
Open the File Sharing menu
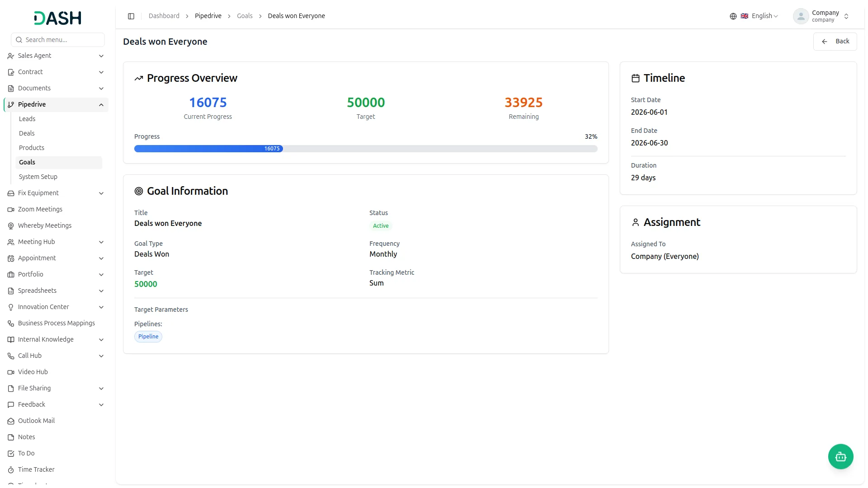pyautogui.click(x=56, y=389)
